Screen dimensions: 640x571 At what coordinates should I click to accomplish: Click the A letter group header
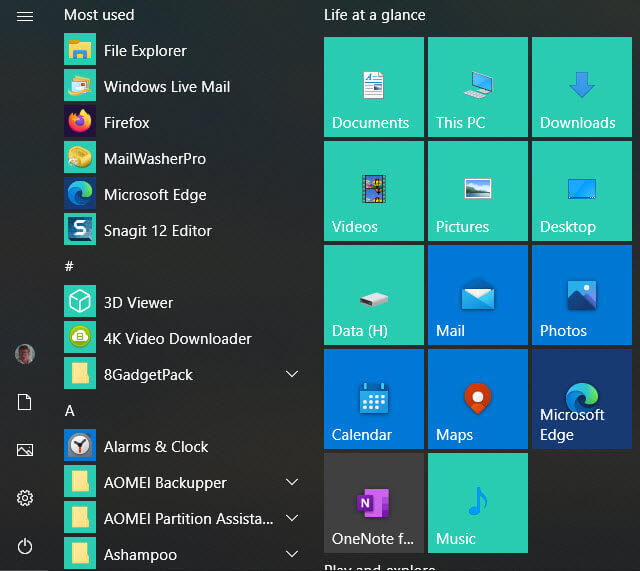click(x=69, y=411)
